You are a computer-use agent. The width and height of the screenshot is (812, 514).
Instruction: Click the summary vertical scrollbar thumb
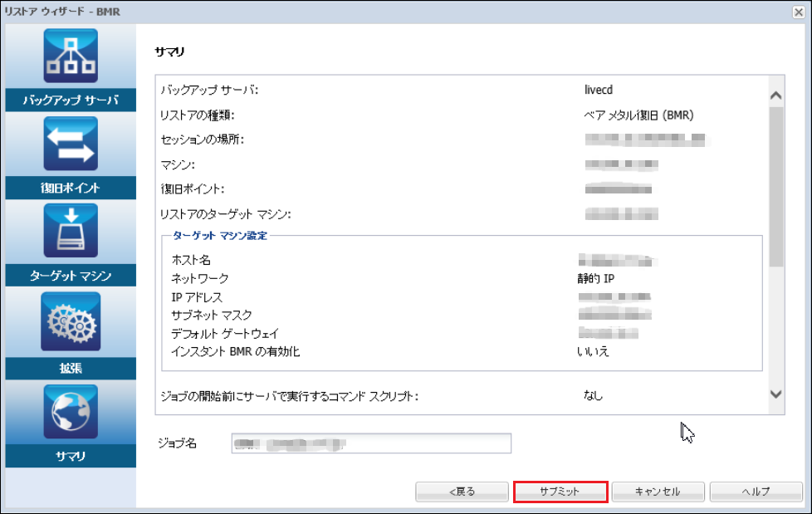pyautogui.click(x=775, y=187)
